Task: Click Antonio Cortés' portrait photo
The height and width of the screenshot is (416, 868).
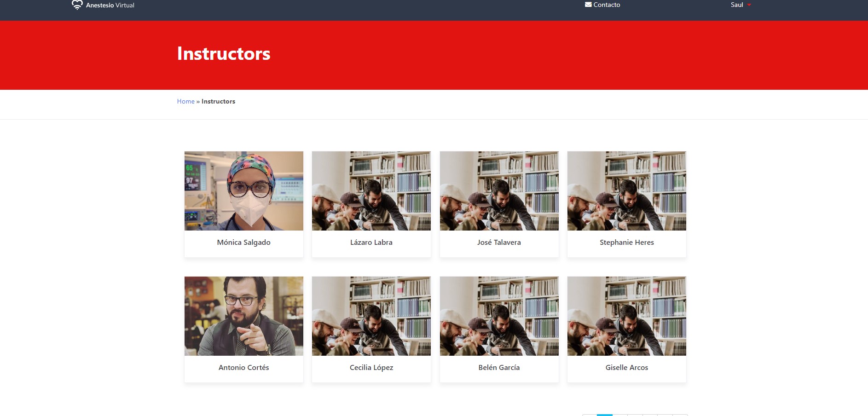Action: click(x=243, y=316)
